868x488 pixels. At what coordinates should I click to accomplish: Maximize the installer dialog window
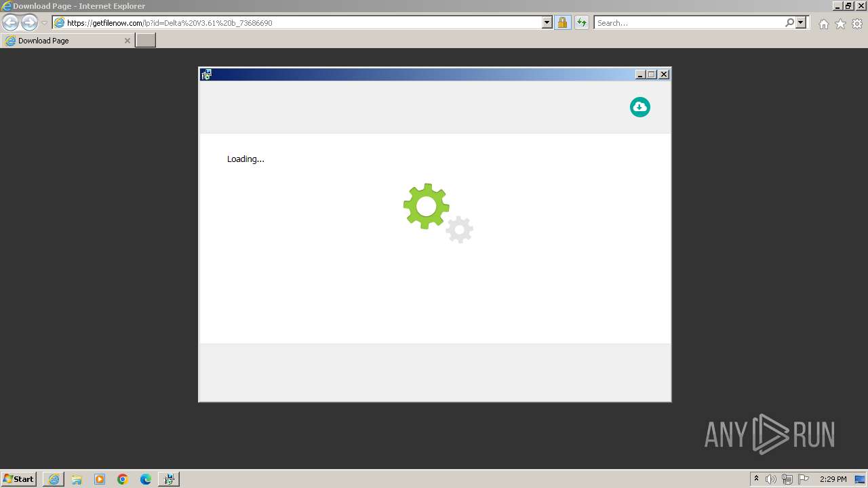click(x=652, y=75)
